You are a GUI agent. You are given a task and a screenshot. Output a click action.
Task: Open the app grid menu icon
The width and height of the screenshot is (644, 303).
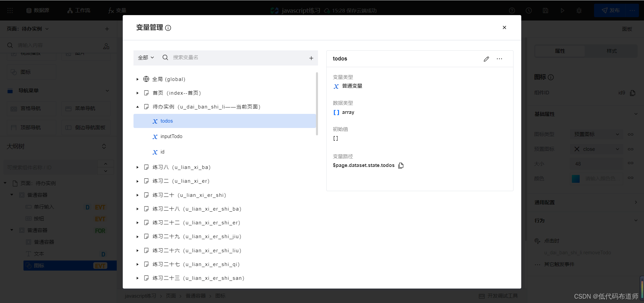pyautogui.click(x=10, y=10)
